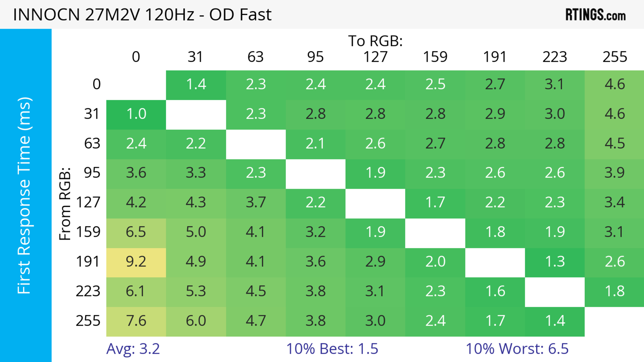
Task: Select the First Response Time axis label
Action: click(x=24, y=195)
